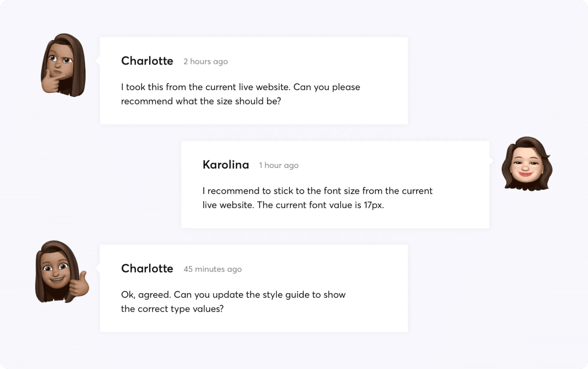This screenshot has width=588, height=369.
Task: Click the 'recommend what the size should be?' line
Action: [201, 101]
